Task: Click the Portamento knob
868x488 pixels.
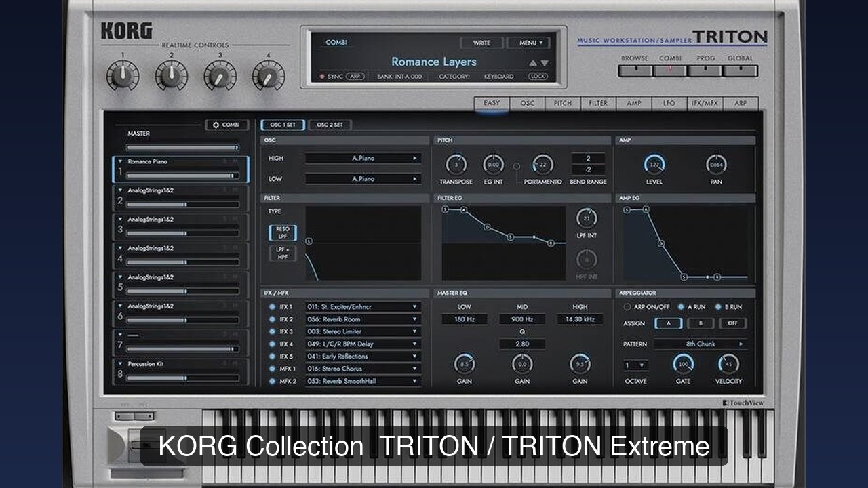Action: [x=542, y=165]
